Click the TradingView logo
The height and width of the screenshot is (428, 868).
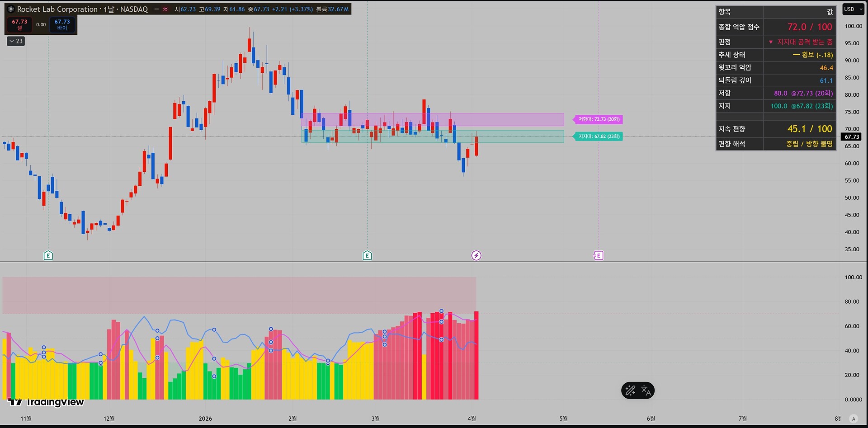[46, 402]
